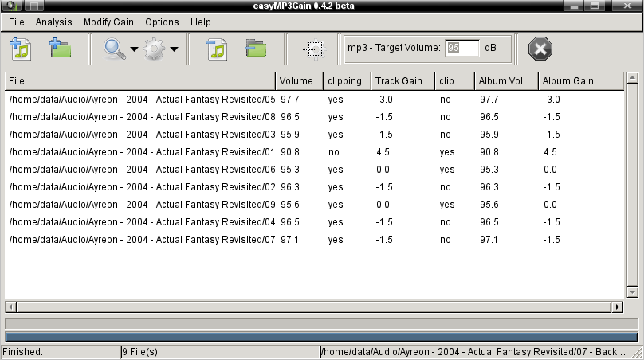Click clipping value 'no' in row 01
Viewport: 644px width, 360px height.
point(334,152)
